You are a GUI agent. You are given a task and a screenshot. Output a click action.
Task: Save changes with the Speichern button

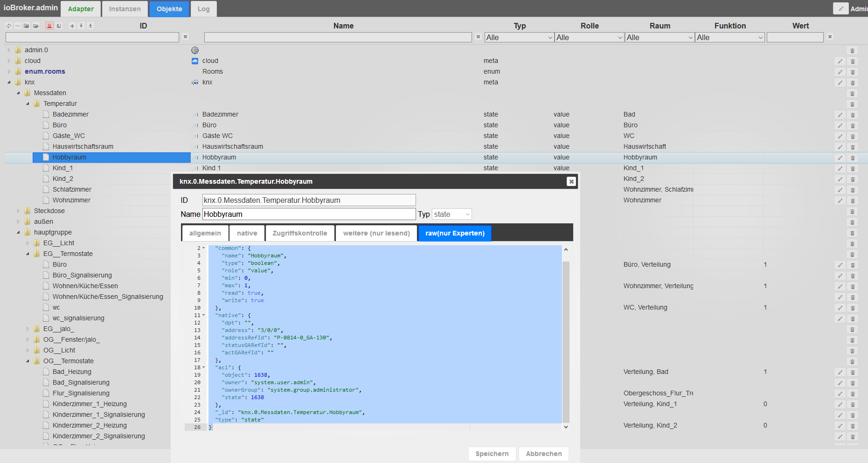point(492,454)
